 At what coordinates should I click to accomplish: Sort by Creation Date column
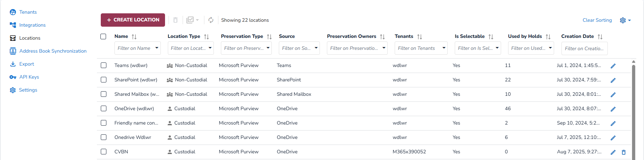click(600, 36)
